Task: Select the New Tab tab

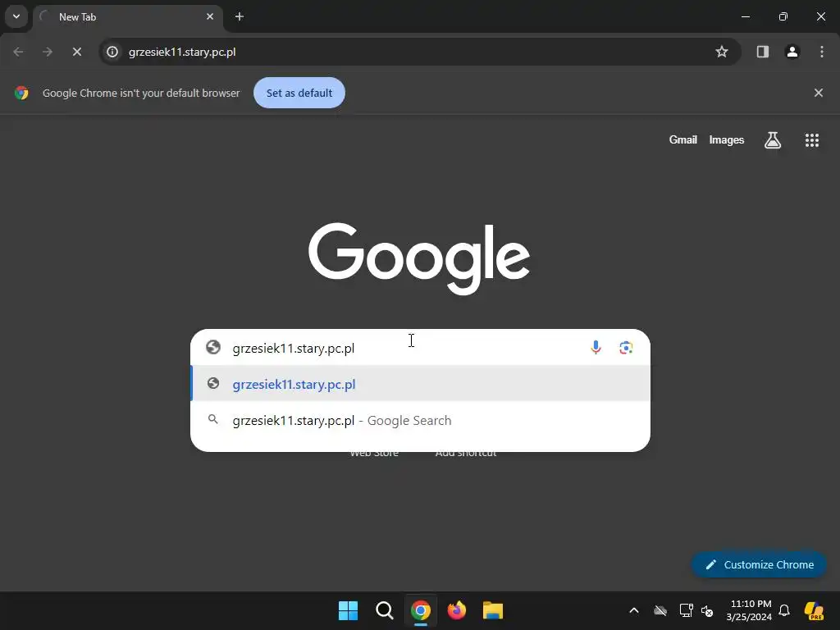Action: click(x=127, y=17)
